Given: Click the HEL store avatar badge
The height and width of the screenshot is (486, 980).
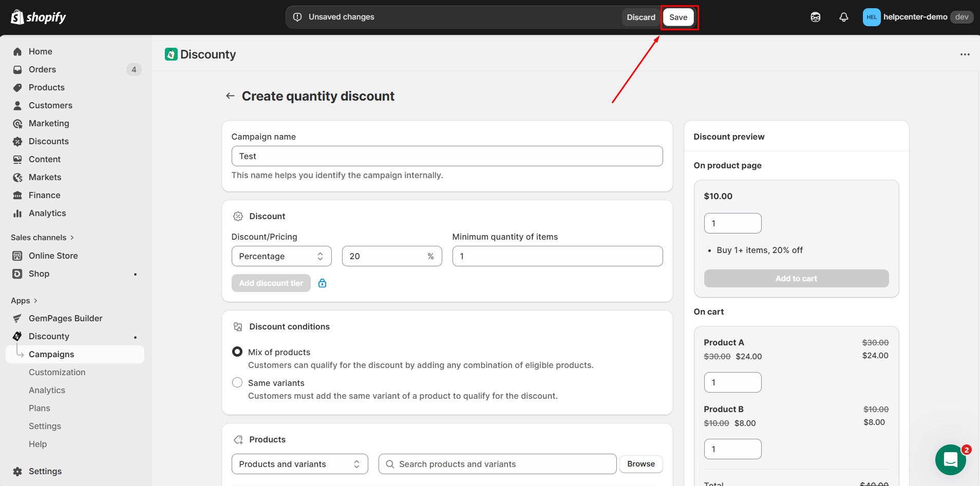Looking at the screenshot, I should [x=871, y=17].
